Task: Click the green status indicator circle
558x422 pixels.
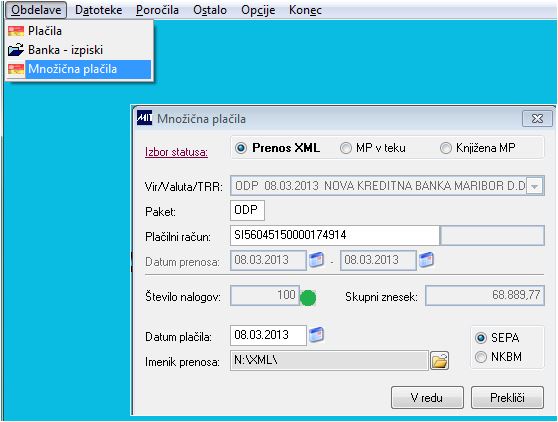Action: tap(308, 298)
